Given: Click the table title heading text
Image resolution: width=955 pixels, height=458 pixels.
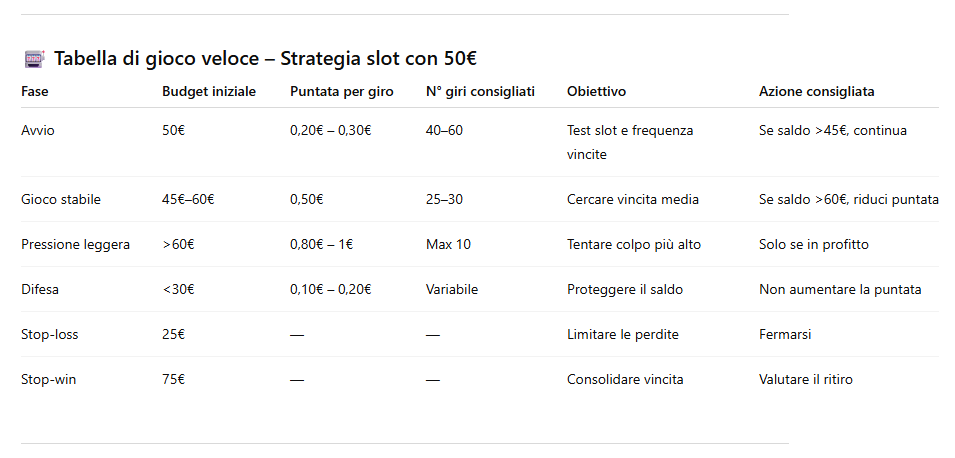Looking at the screenshot, I should (x=271, y=59).
